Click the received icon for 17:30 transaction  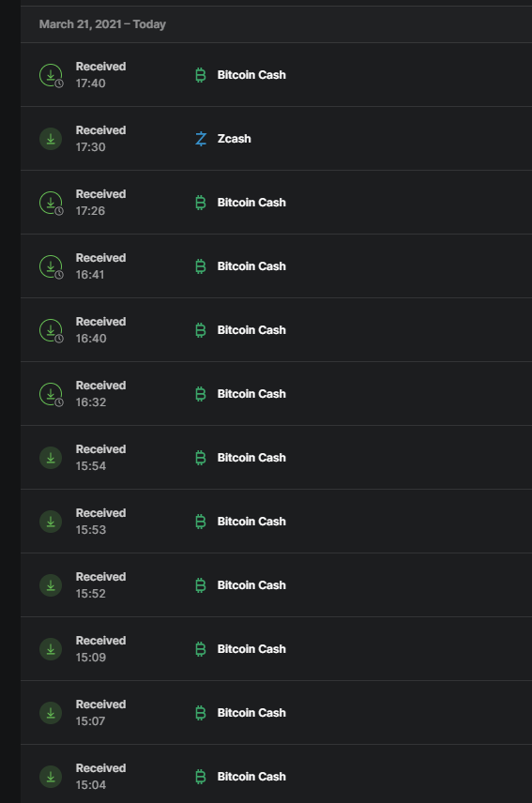pyautogui.click(x=51, y=139)
